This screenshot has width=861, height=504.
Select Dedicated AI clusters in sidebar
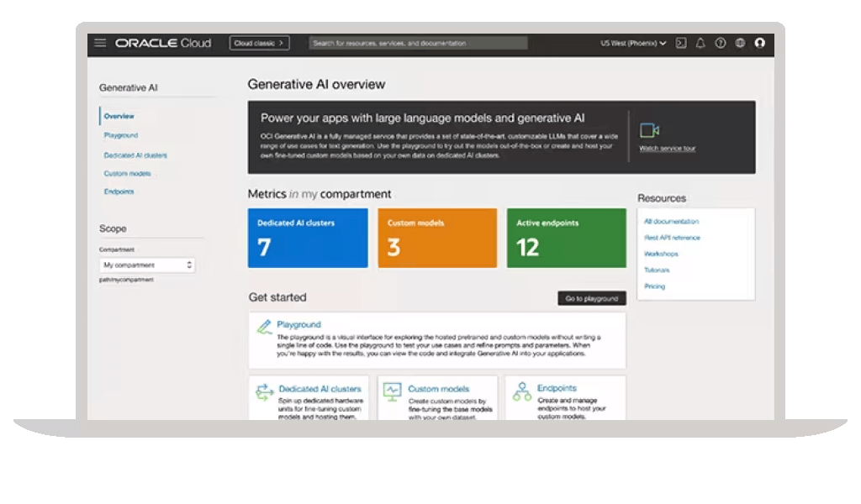[135, 155]
